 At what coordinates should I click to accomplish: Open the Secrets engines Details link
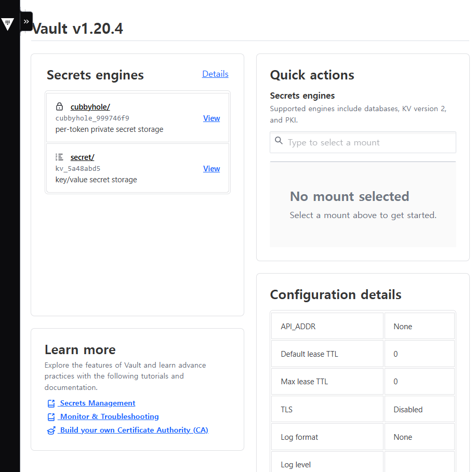pos(215,74)
